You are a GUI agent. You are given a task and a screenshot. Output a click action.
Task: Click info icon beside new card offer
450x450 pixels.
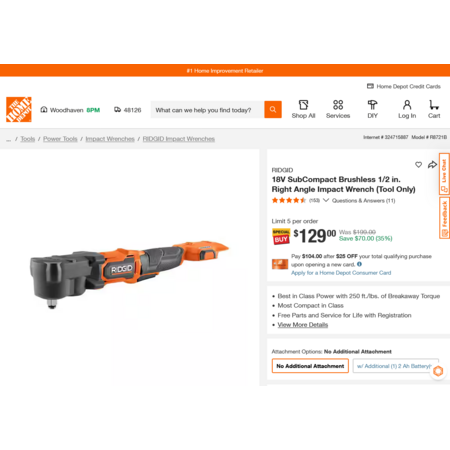coord(359,264)
